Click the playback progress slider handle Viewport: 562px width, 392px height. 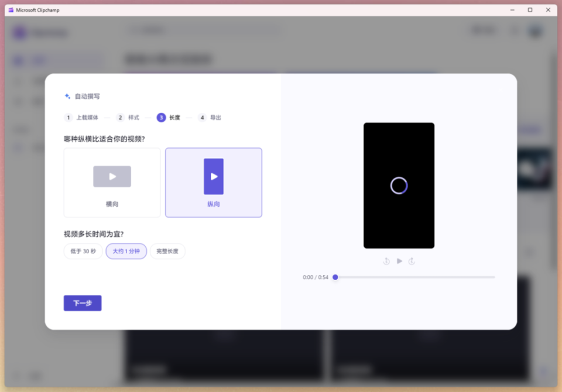(x=335, y=277)
